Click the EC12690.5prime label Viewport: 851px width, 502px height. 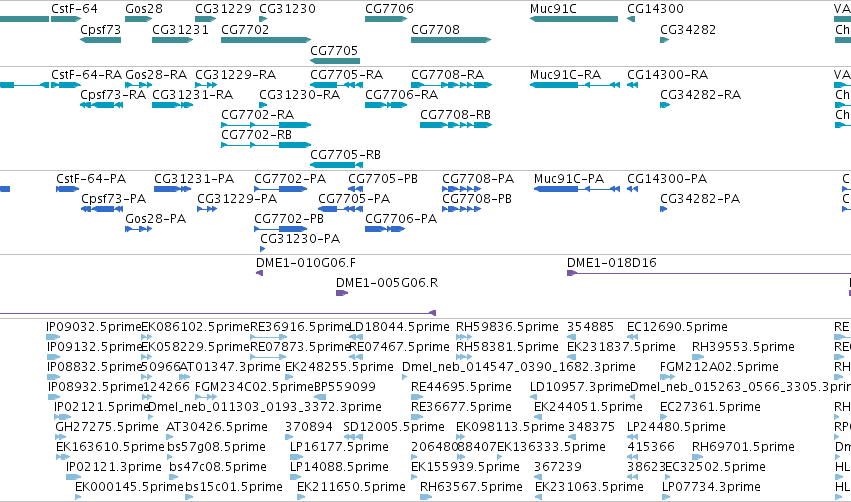(x=677, y=327)
